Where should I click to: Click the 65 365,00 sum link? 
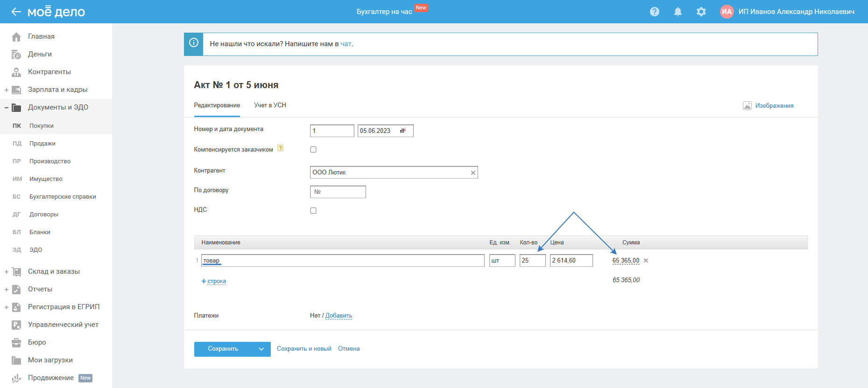626,261
